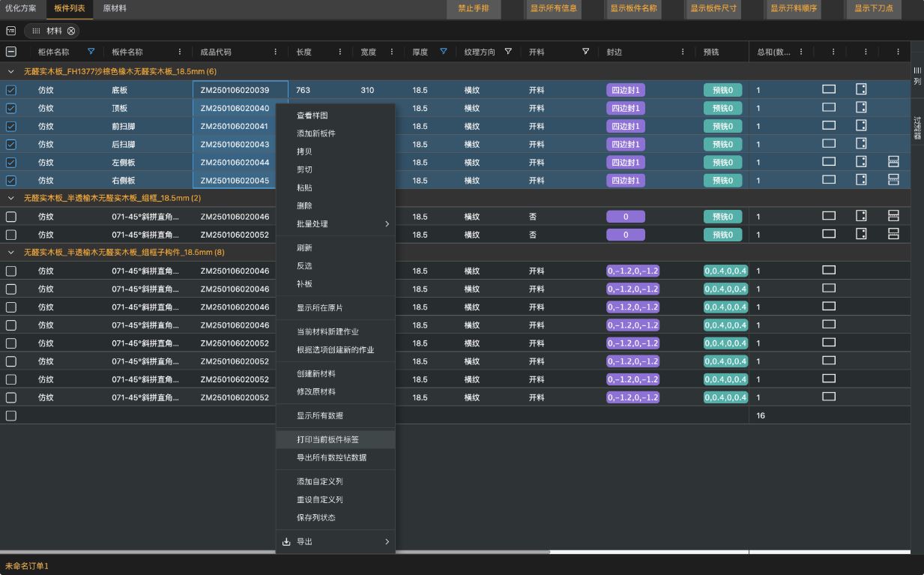Expand the 导出 submenu
This screenshot has height=575, width=924.
(x=335, y=541)
